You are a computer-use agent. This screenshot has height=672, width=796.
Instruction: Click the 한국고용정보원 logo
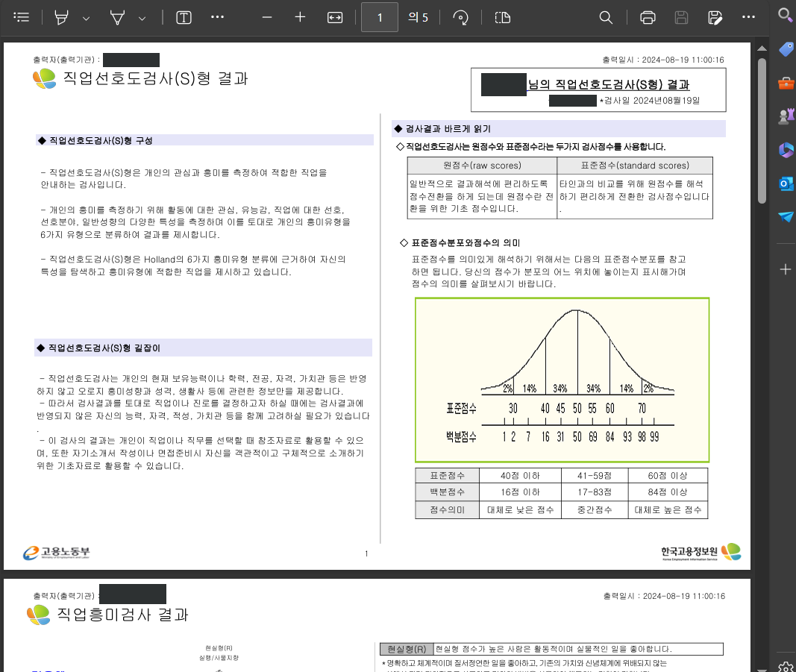pyautogui.click(x=701, y=552)
